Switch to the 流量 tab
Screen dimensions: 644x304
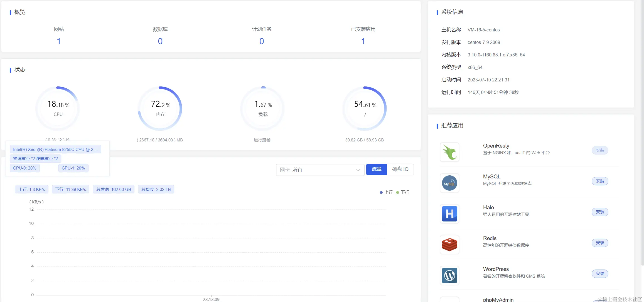pos(376,169)
